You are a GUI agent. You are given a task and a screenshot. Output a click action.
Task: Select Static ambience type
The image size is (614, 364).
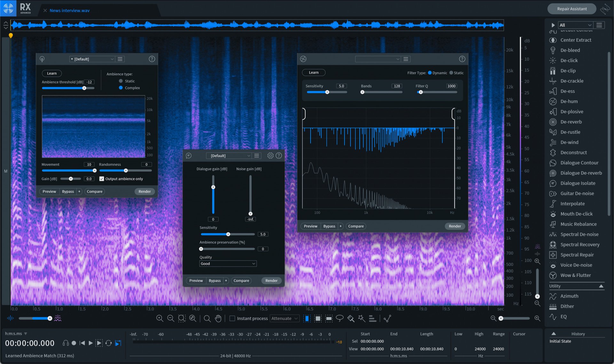click(121, 81)
